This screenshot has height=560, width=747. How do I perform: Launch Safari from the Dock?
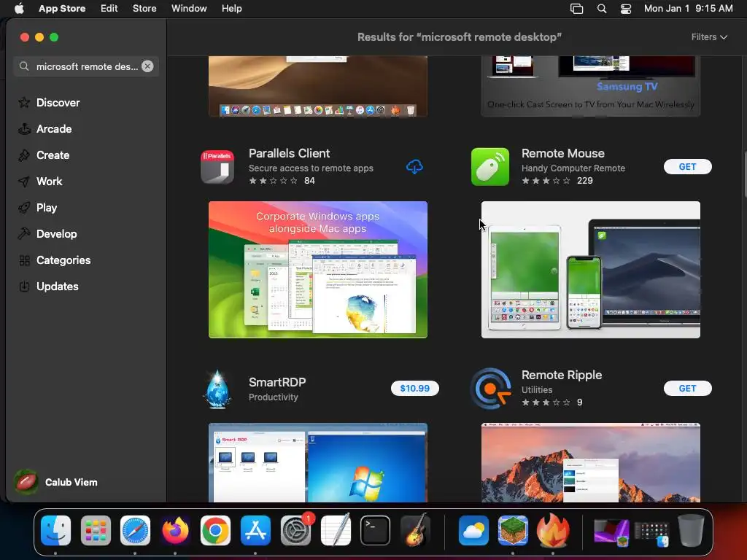point(135,530)
